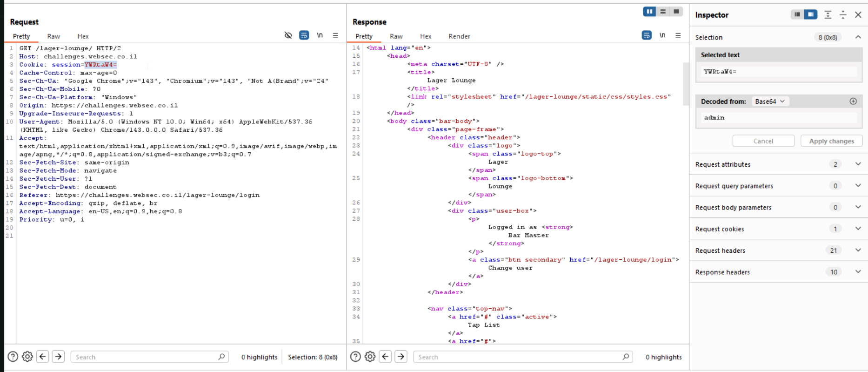
Task: Toggle word wrap icon in Request panel
Action: point(304,35)
